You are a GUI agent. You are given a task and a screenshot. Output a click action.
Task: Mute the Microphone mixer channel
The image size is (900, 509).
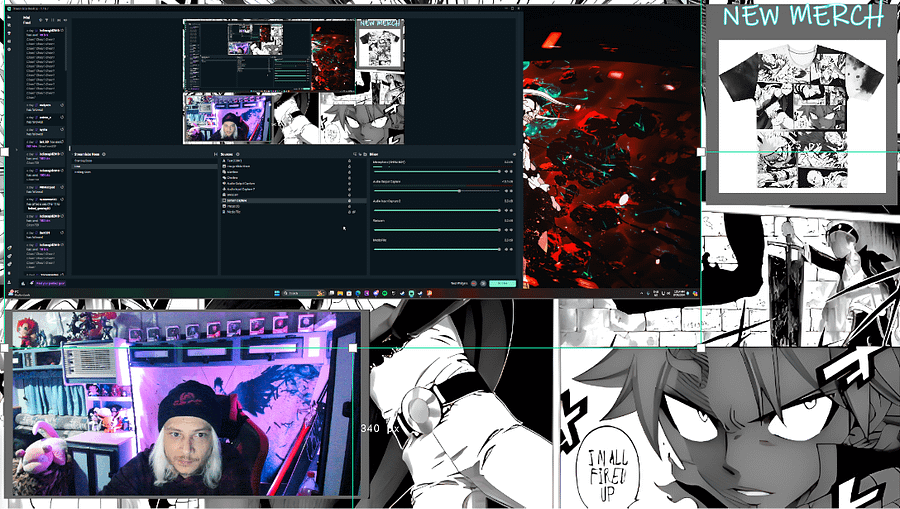coord(506,172)
